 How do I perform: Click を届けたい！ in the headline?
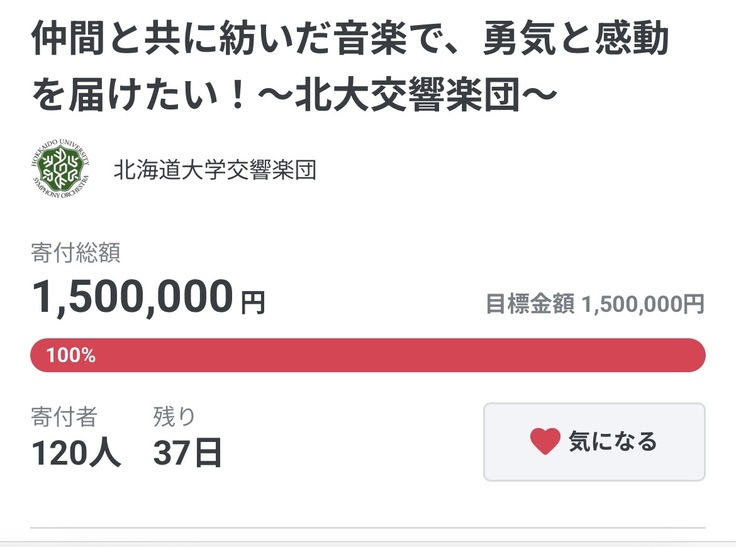(161, 96)
